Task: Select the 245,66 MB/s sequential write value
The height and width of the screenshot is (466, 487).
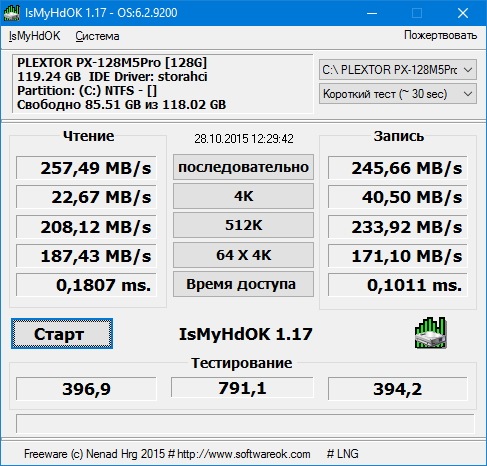Action: [x=398, y=168]
